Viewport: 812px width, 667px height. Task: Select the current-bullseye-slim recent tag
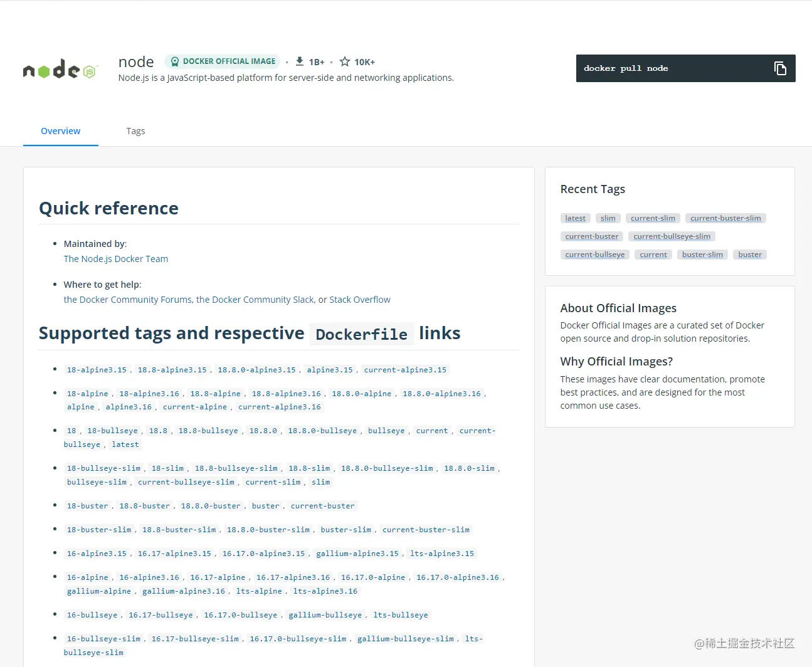coord(672,236)
